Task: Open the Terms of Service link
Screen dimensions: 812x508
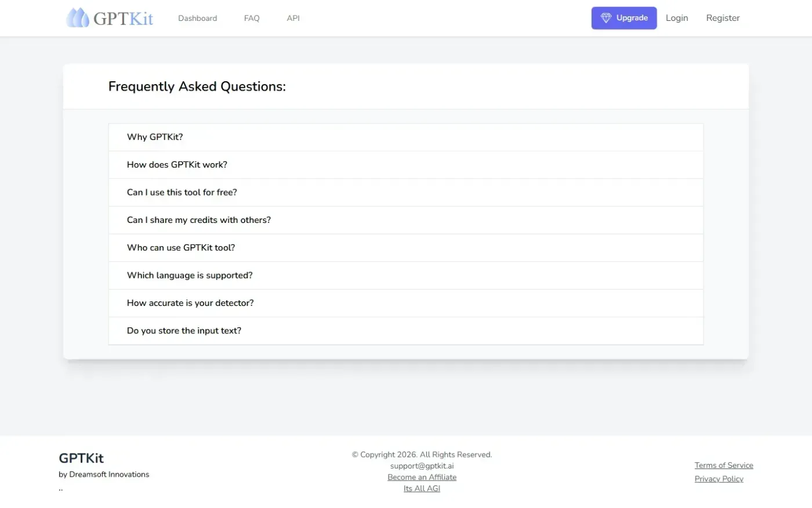Action: [724, 465]
